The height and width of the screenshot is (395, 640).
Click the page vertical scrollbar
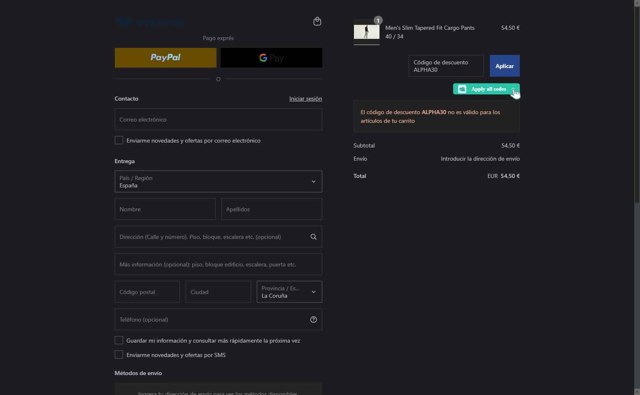pyautogui.click(x=636, y=198)
